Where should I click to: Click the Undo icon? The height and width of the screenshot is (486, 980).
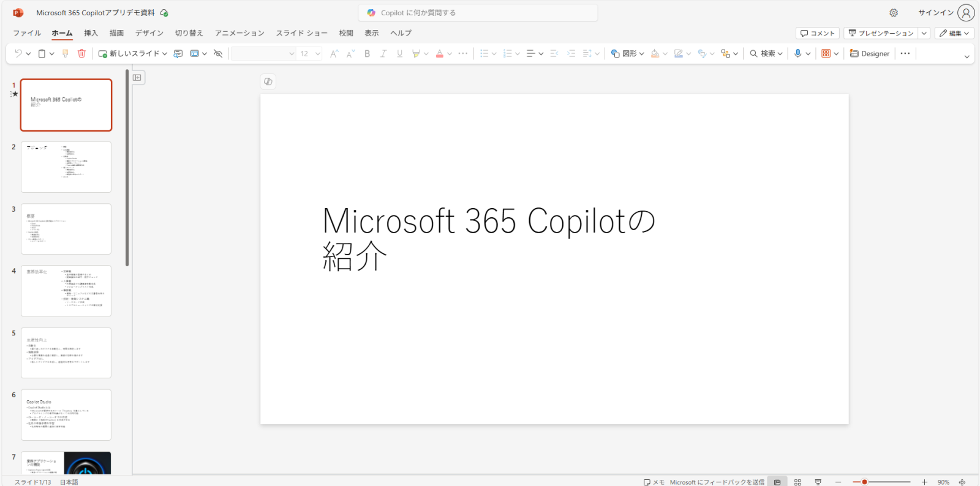18,54
